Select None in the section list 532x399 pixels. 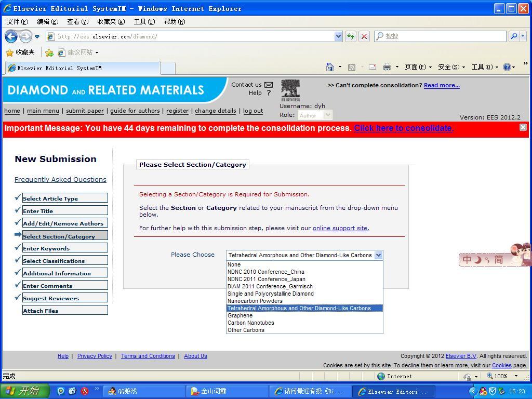click(304, 264)
